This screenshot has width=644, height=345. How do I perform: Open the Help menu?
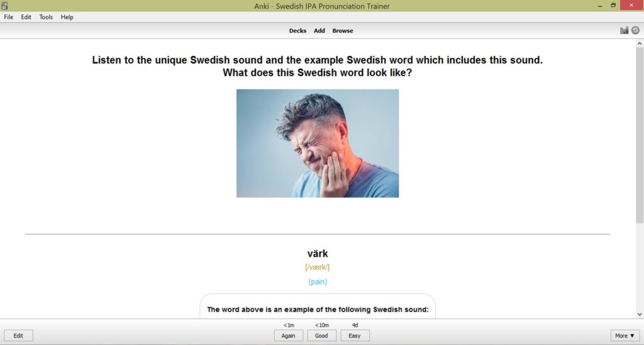pos(67,17)
